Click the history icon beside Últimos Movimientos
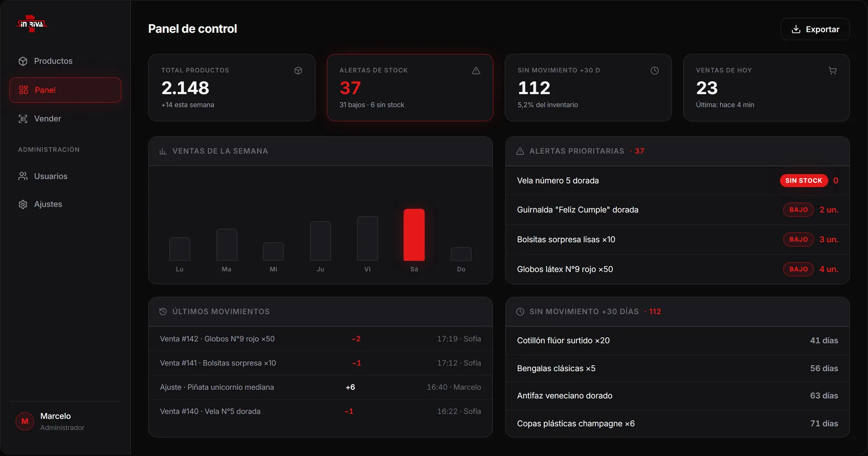The image size is (868, 456). point(163,312)
